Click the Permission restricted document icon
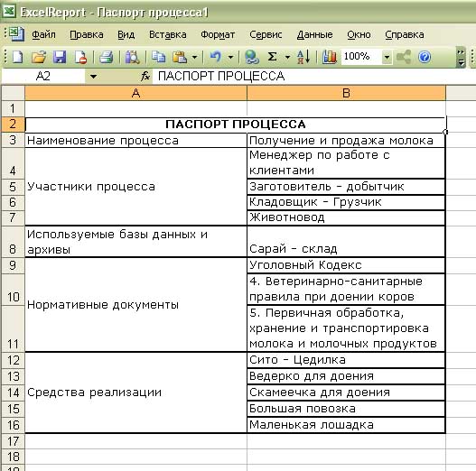This screenshot has height=471, width=476. tap(80, 57)
